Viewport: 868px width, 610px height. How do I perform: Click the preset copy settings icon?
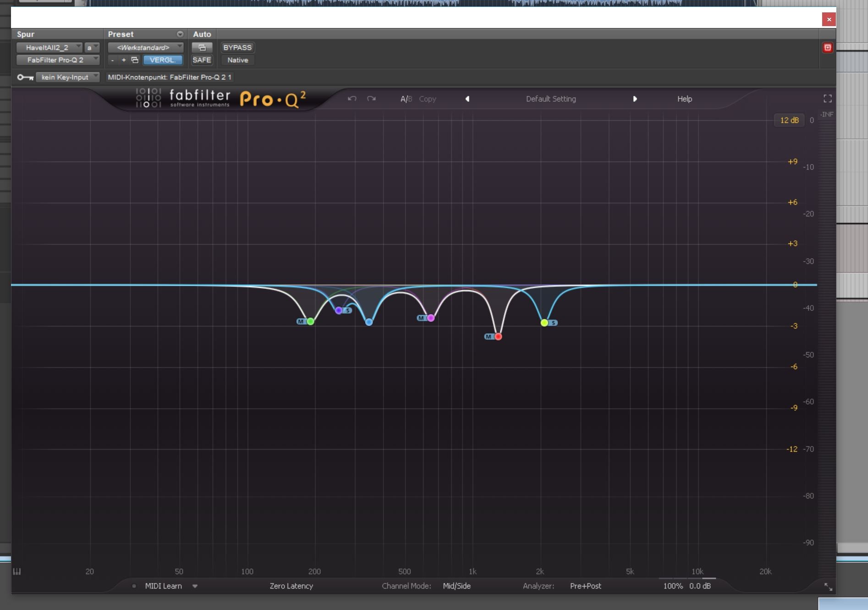click(135, 60)
